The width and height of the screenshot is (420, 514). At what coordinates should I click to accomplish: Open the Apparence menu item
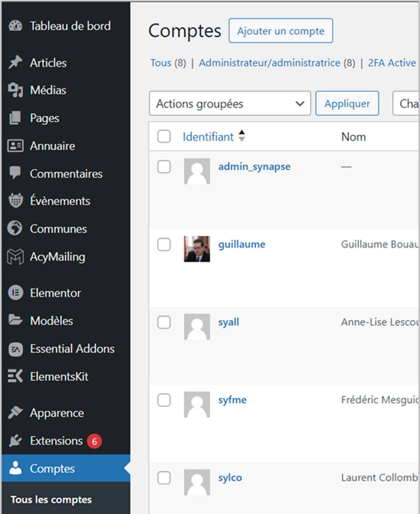(x=66, y=413)
